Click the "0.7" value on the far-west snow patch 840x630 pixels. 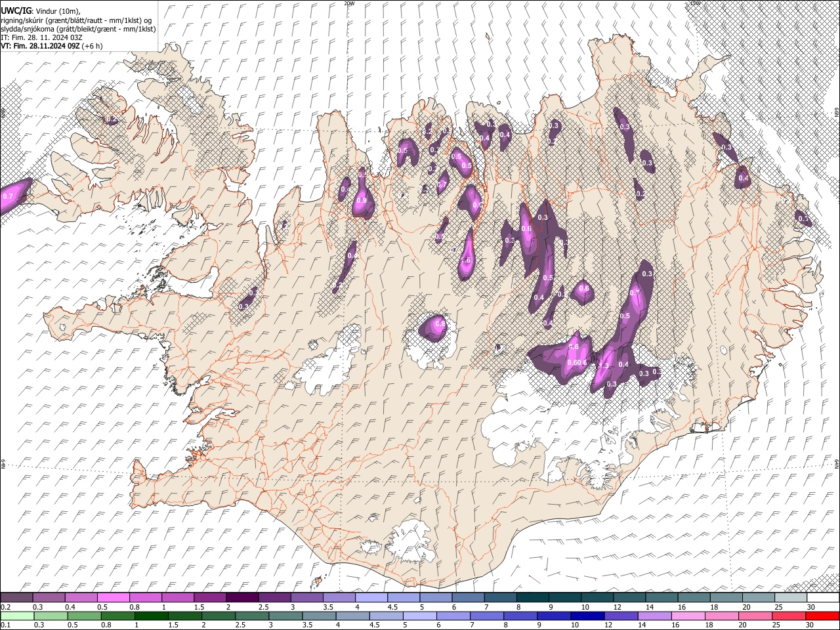[8, 196]
